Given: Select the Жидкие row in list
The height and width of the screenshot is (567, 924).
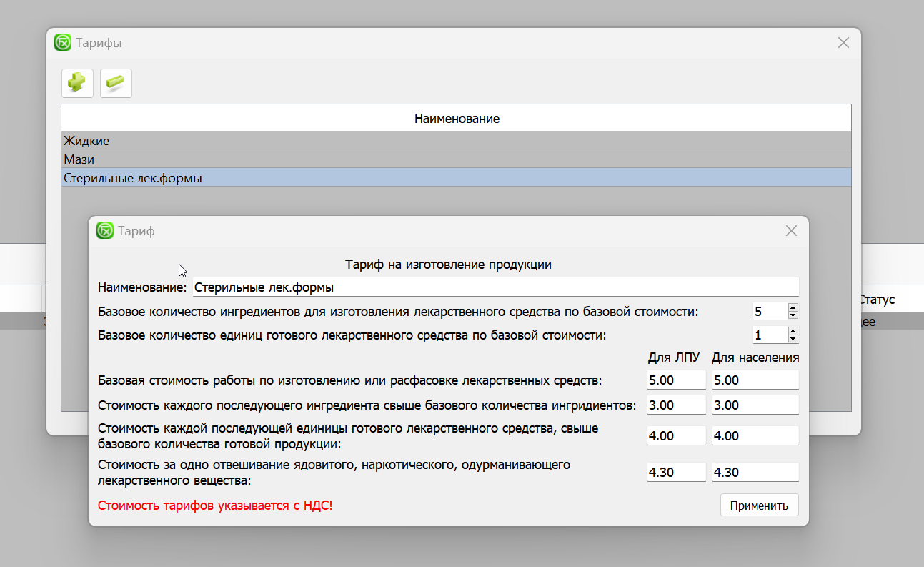Looking at the screenshot, I should [456, 141].
